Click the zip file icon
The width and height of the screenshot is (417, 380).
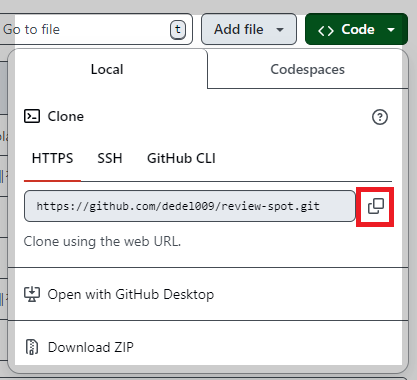click(32, 347)
